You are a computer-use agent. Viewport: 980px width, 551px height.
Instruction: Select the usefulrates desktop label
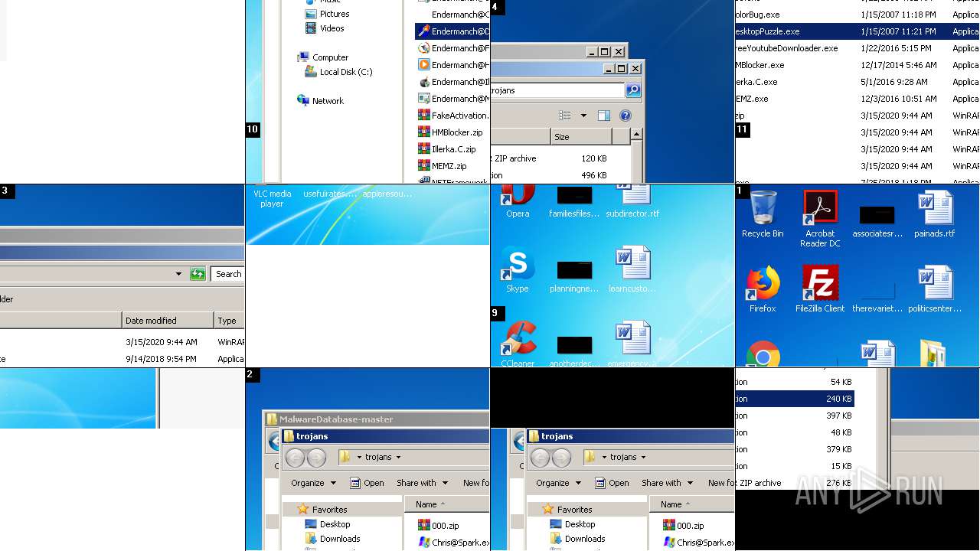coord(329,194)
